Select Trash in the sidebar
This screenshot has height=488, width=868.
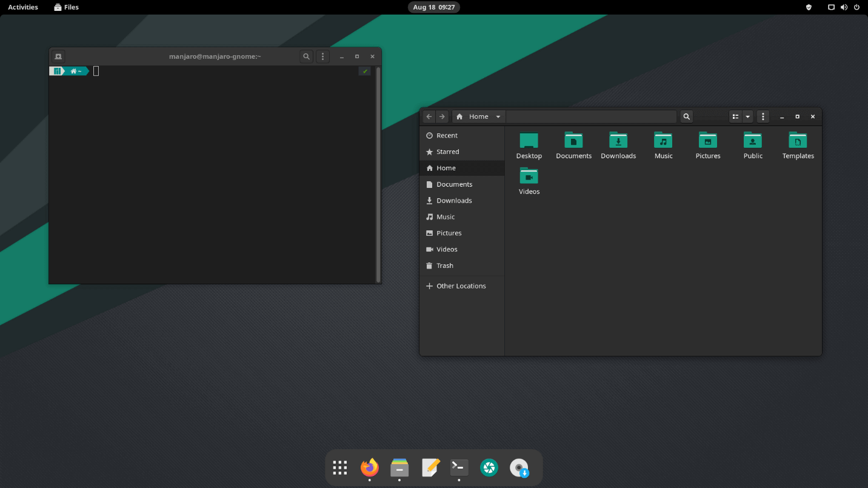[445, 266]
